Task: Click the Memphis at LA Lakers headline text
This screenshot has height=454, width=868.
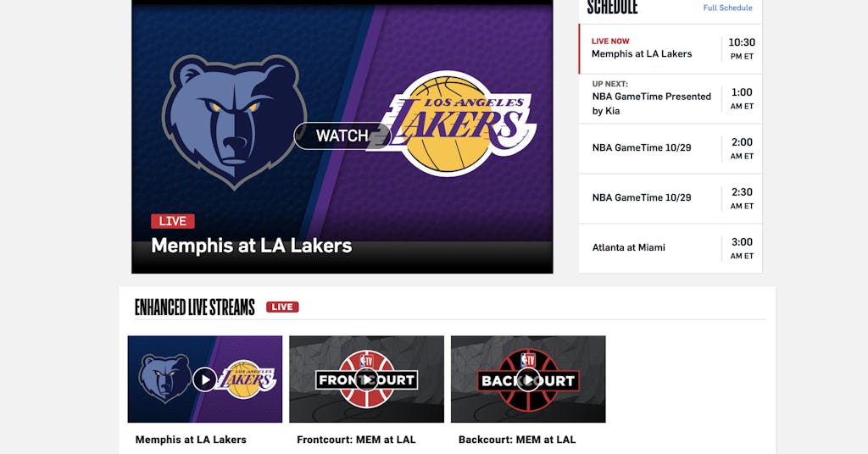Action: (x=251, y=246)
